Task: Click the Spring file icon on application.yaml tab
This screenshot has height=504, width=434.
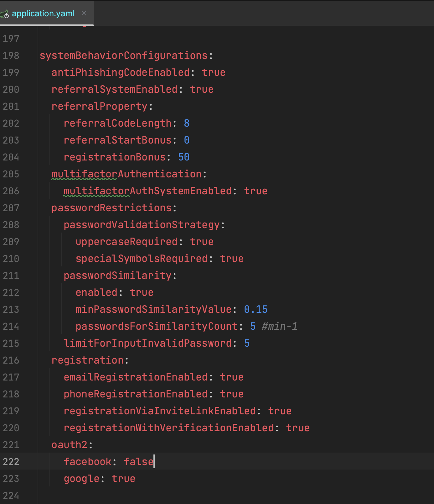Action: [x=4, y=14]
